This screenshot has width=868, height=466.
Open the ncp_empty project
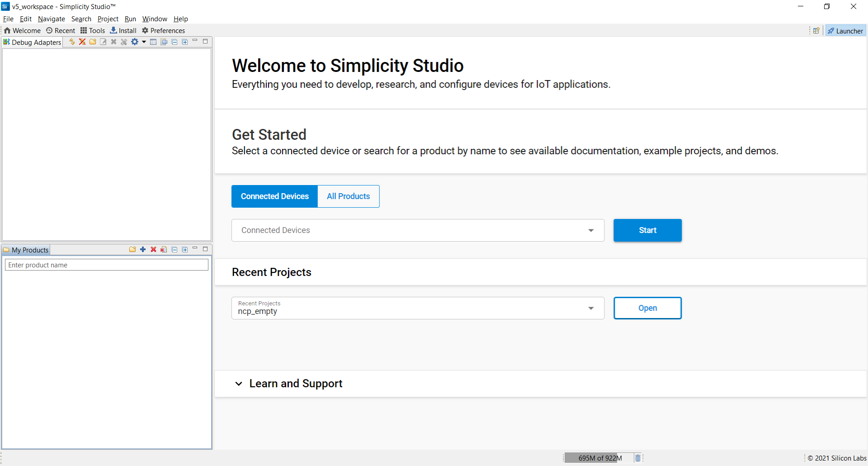coord(647,308)
